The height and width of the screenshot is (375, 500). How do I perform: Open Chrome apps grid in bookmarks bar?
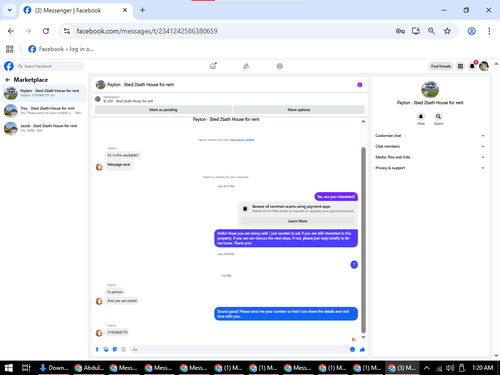click(10, 49)
